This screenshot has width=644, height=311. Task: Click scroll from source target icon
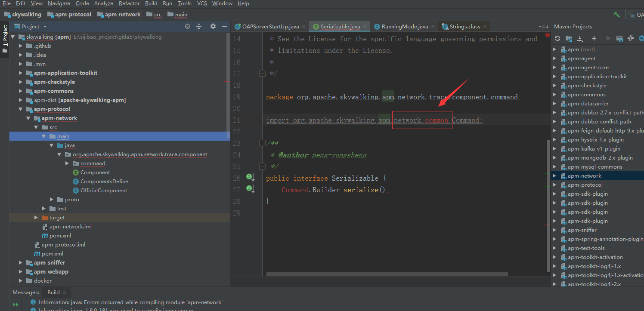(188, 26)
